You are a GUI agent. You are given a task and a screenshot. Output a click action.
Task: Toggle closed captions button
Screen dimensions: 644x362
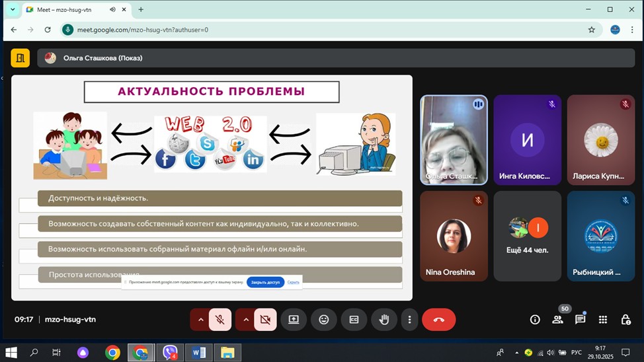pos(354,320)
